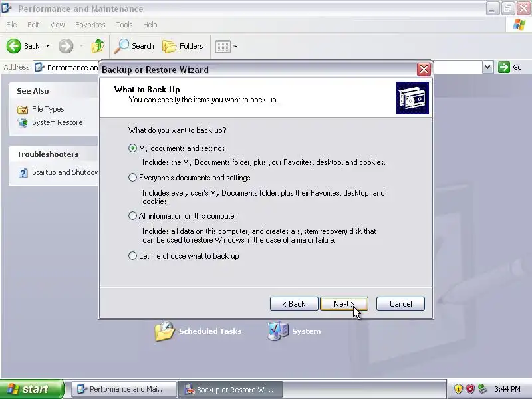
Task: Click 'What do you want to back up?' text
Action: click(x=177, y=130)
